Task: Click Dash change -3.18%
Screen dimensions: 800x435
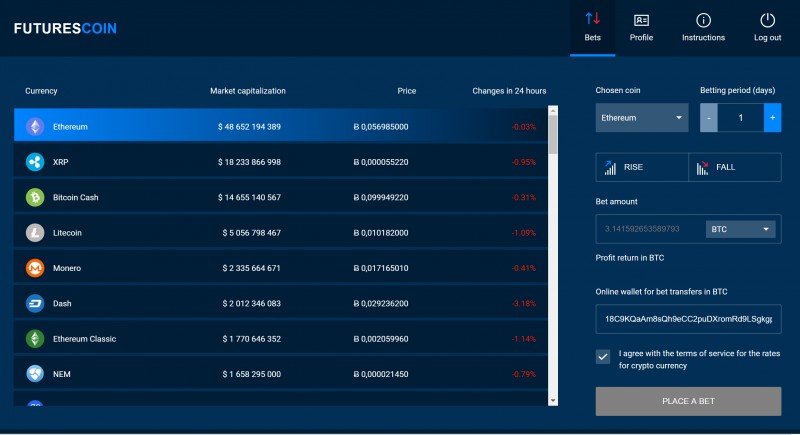Action: pyautogui.click(x=523, y=303)
